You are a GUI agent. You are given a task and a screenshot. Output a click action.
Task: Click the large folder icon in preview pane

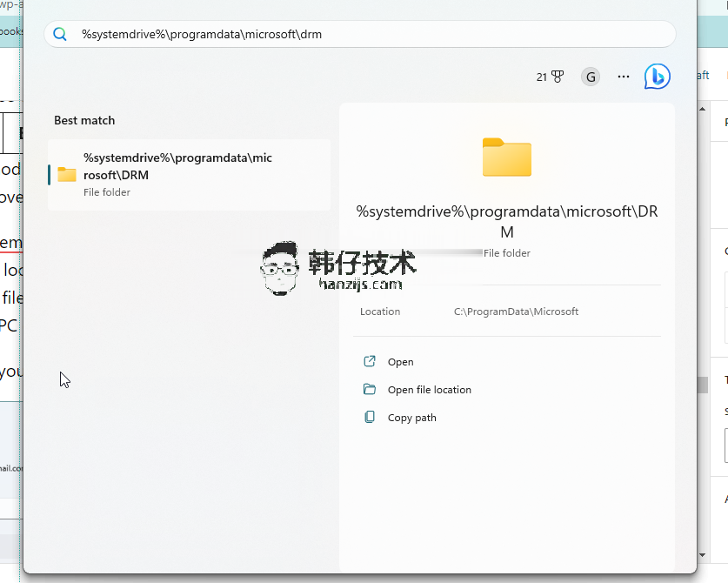(506, 157)
